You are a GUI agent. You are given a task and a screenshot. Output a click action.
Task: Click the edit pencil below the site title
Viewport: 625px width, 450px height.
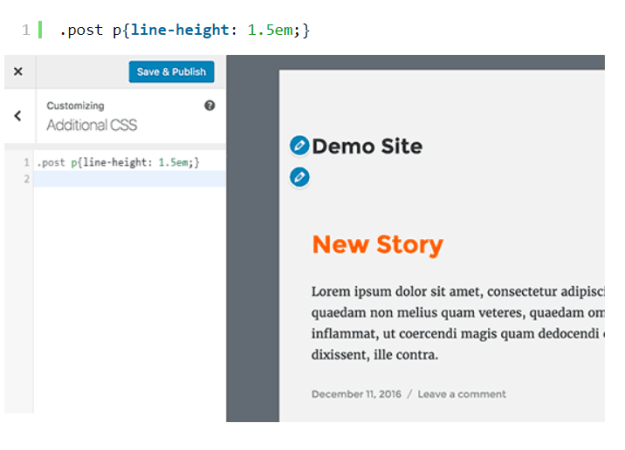(x=299, y=177)
